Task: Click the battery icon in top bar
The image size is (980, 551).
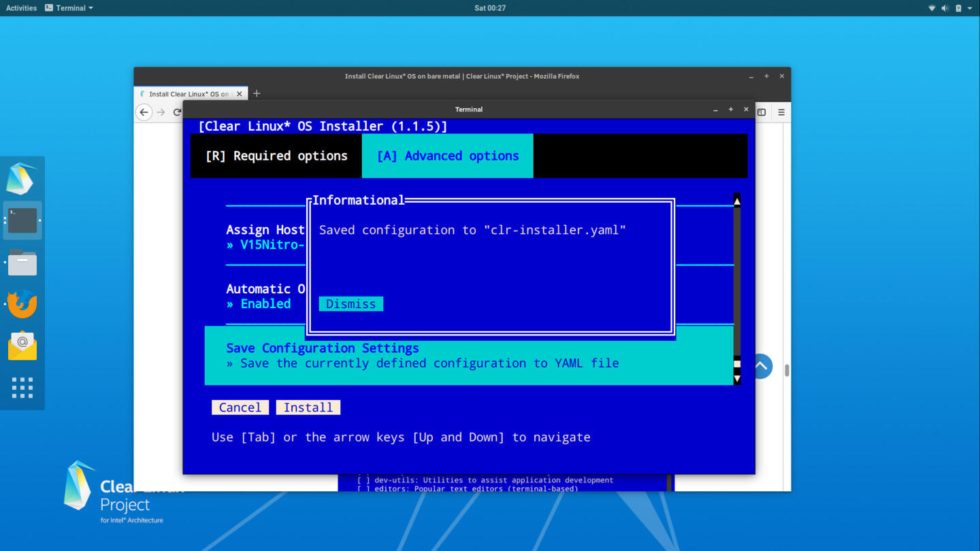Action: (958, 8)
